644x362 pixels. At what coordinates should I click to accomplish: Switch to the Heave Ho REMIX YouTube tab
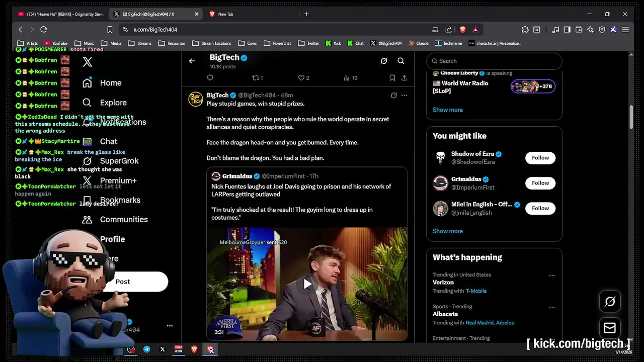tap(60, 14)
